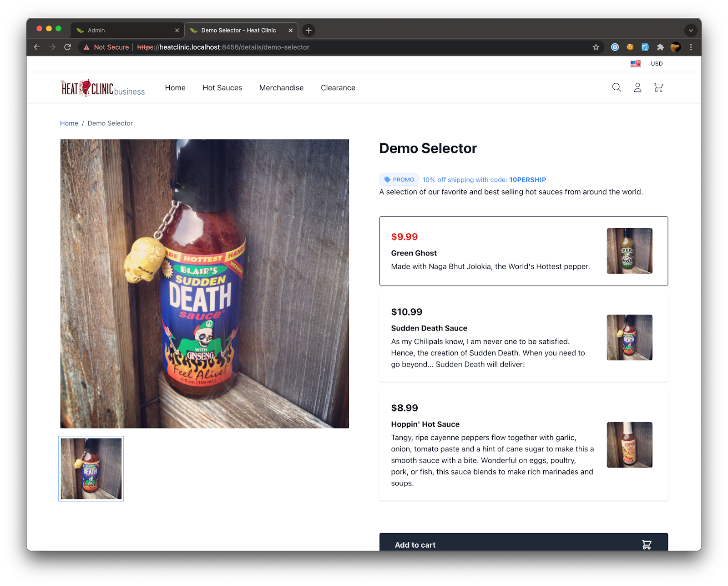Expand the tab search dropdown arrow
This screenshot has width=728, height=586.
click(x=691, y=31)
